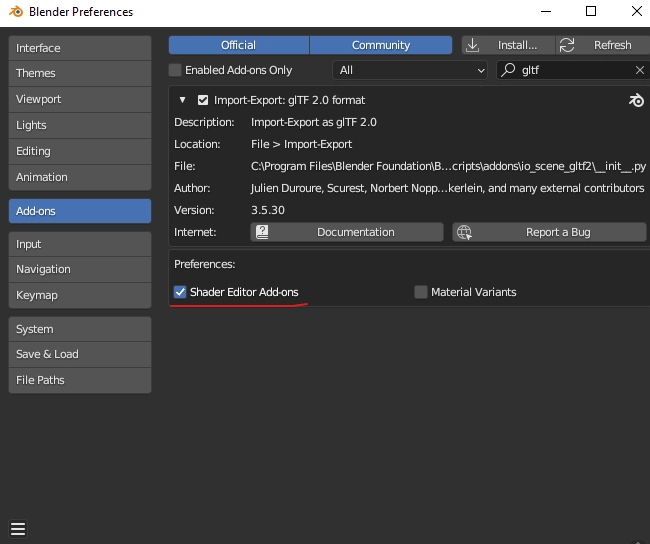Open the Keymap preferences section
Image resolution: width=650 pixels, height=544 pixels.
(x=80, y=295)
